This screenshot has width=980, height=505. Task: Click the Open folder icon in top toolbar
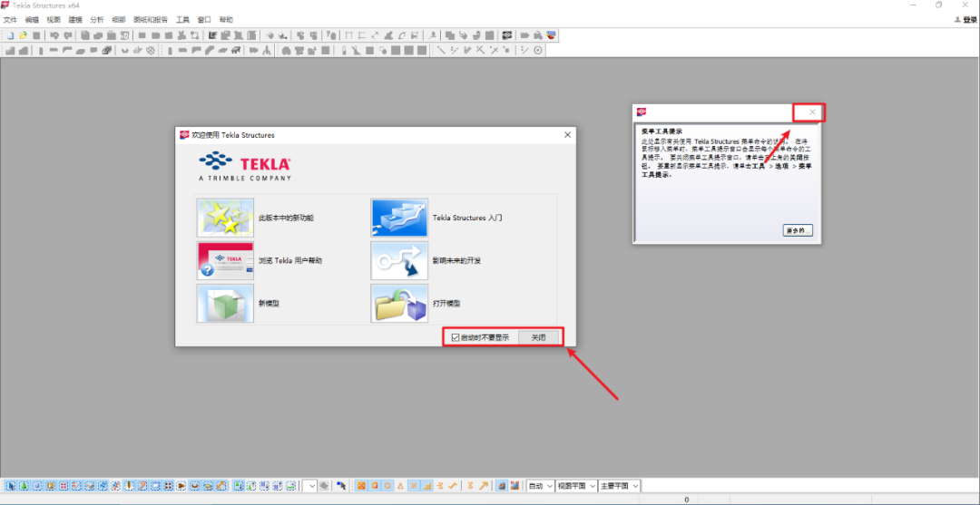click(23, 35)
